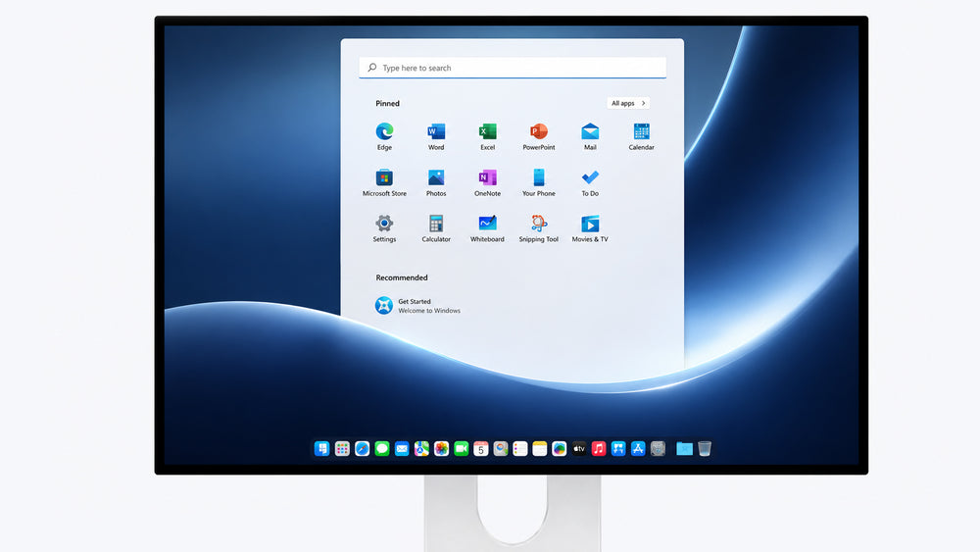Open the yellow Notes app in the dock
The height and width of the screenshot is (552, 980).
click(539, 448)
